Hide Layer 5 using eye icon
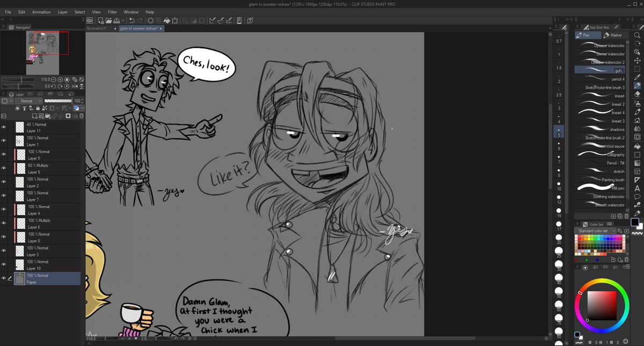Image resolution: width=644 pixels, height=346 pixels. (x=4, y=154)
